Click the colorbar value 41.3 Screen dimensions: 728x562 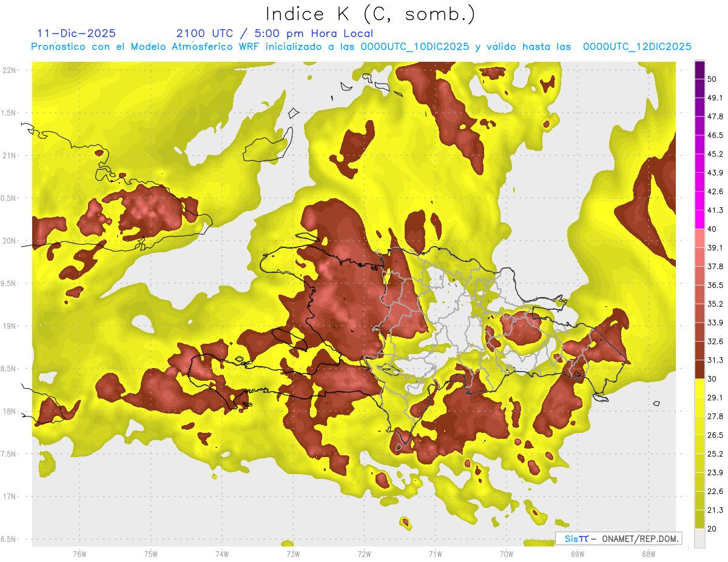click(x=715, y=211)
